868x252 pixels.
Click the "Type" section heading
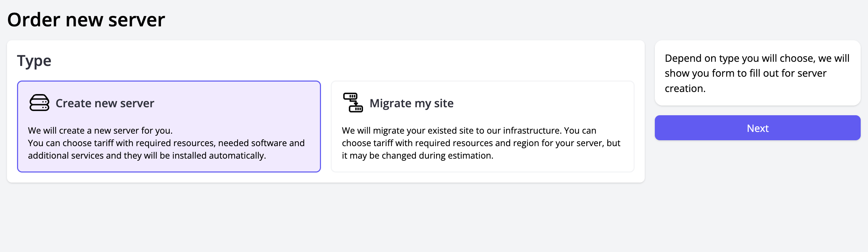pos(34,61)
